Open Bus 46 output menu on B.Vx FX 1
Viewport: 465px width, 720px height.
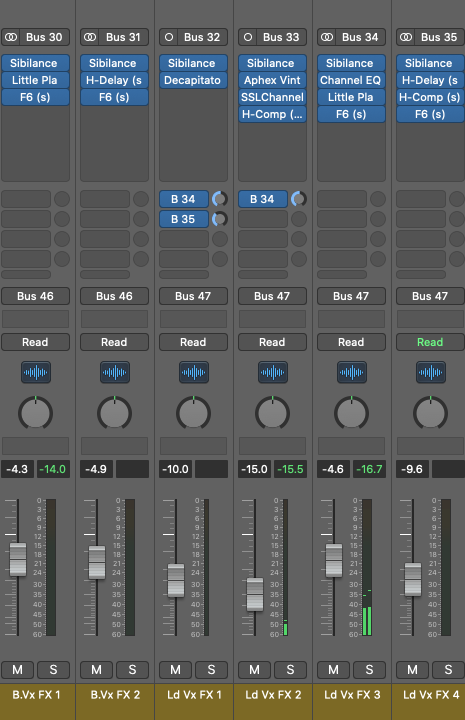(x=35, y=296)
